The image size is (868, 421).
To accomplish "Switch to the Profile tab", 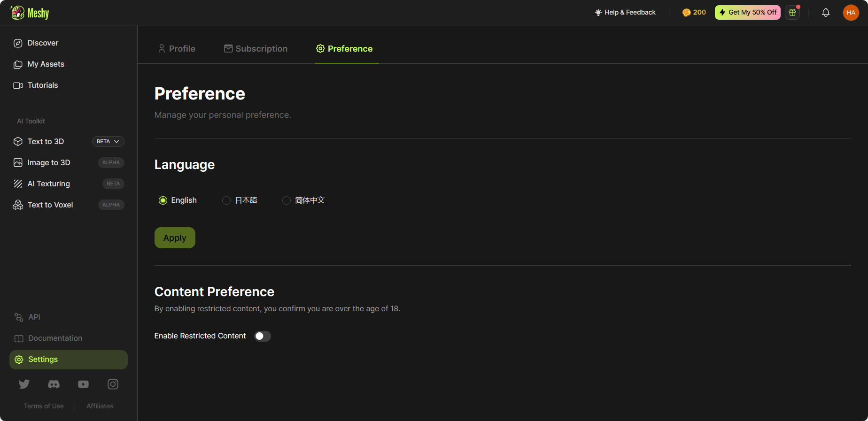I will point(177,49).
